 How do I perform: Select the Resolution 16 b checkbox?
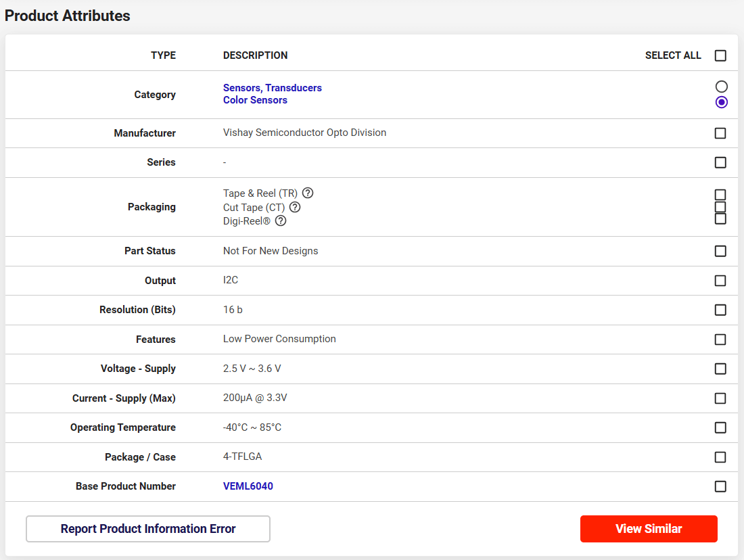[x=720, y=310]
